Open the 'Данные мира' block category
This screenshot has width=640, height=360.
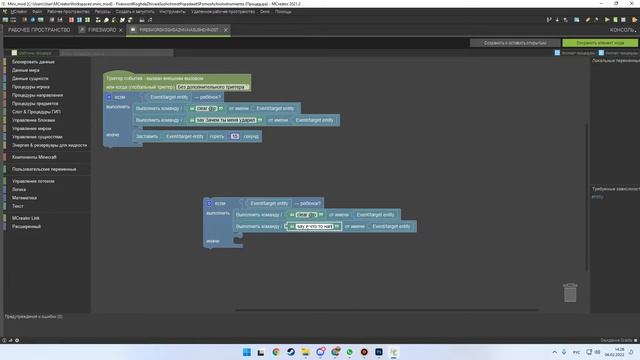26,70
